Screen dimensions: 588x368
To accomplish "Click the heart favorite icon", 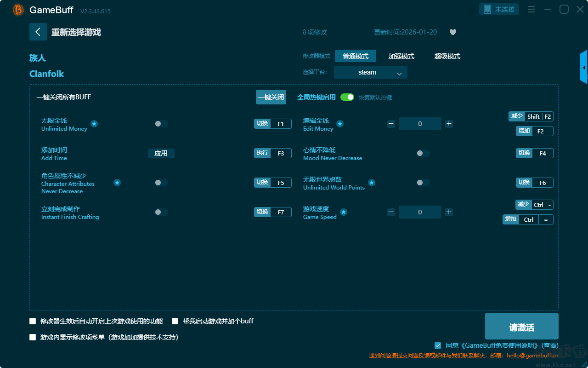I will tap(453, 32).
